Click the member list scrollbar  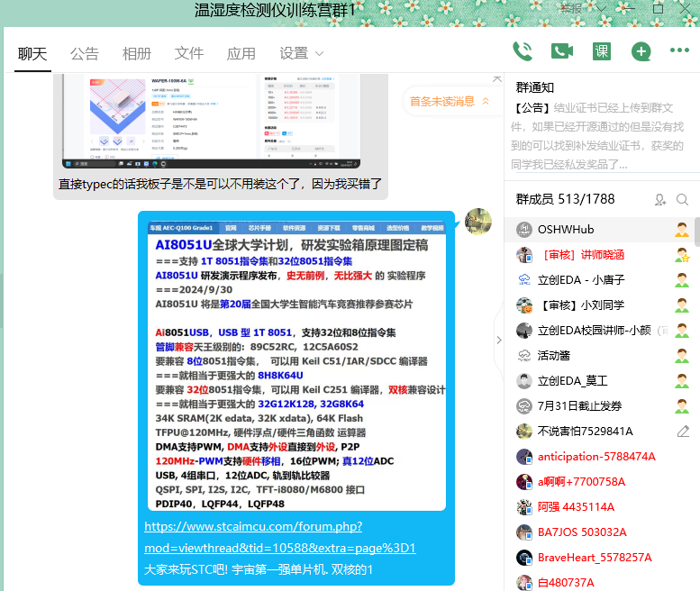[697, 232]
